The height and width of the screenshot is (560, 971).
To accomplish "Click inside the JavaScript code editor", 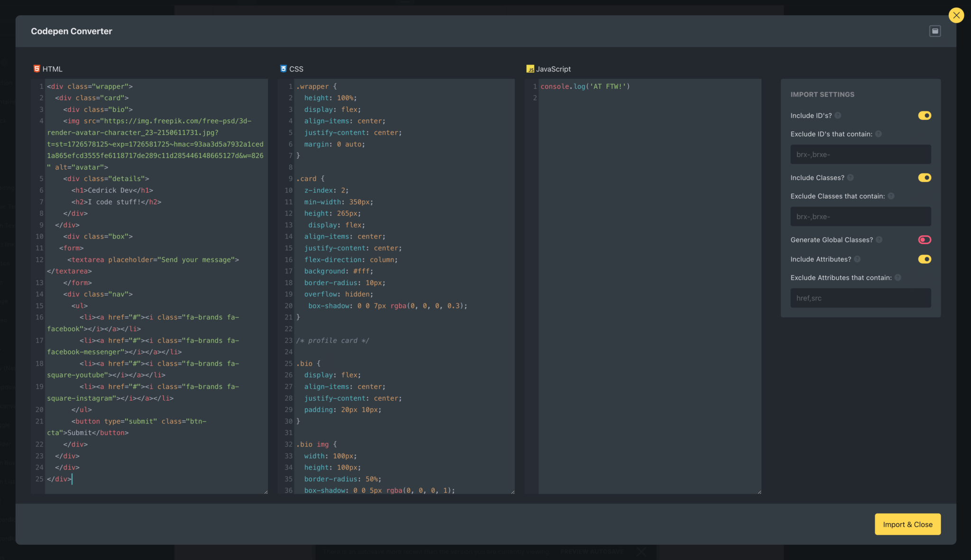I will (x=650, y=285).
